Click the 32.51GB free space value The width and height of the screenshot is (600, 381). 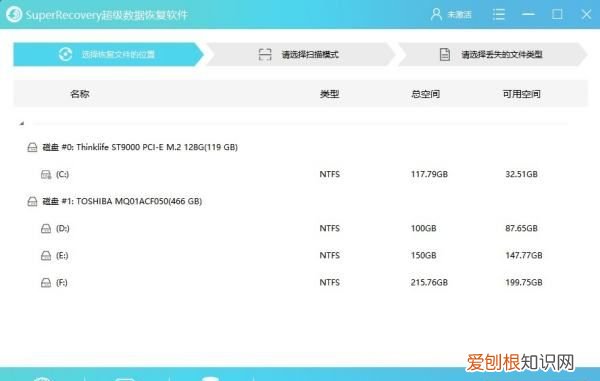521,174
